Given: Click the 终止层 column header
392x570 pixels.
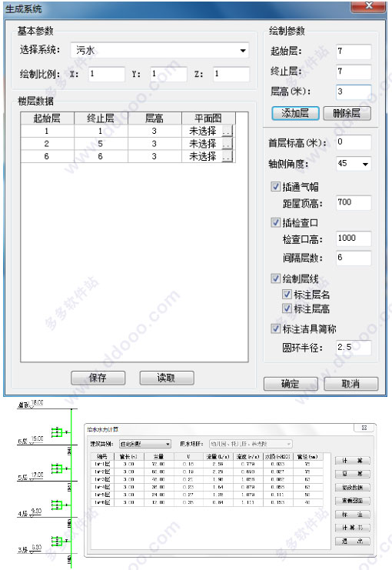Looking at the screenshot, I should click(x=101, y=118).
